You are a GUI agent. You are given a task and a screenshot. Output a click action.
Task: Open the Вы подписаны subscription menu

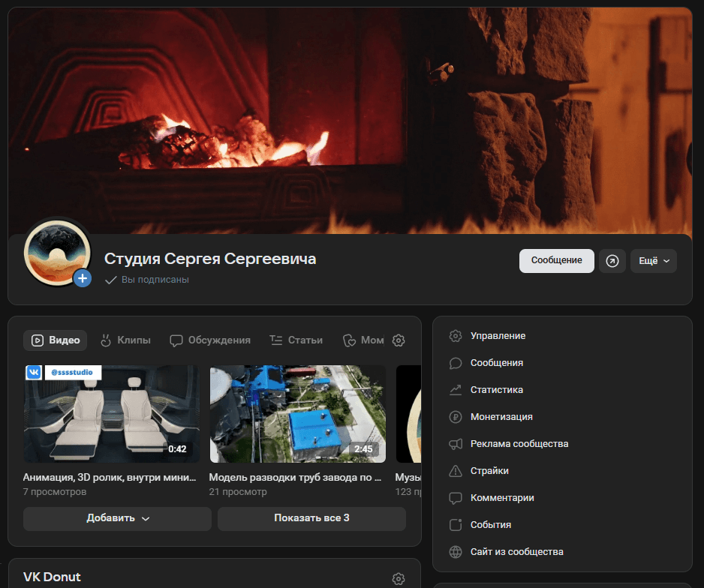tap(147, 280)
